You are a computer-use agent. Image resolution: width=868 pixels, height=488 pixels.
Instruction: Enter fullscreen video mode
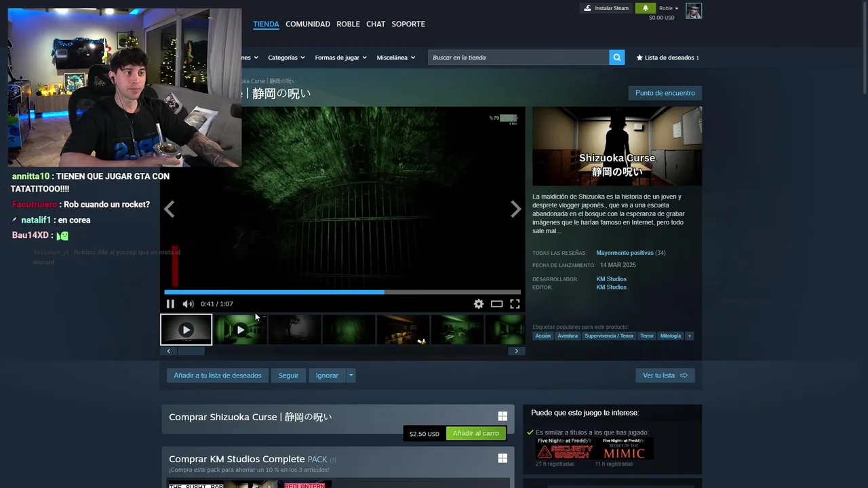click(x=515, y=304)
